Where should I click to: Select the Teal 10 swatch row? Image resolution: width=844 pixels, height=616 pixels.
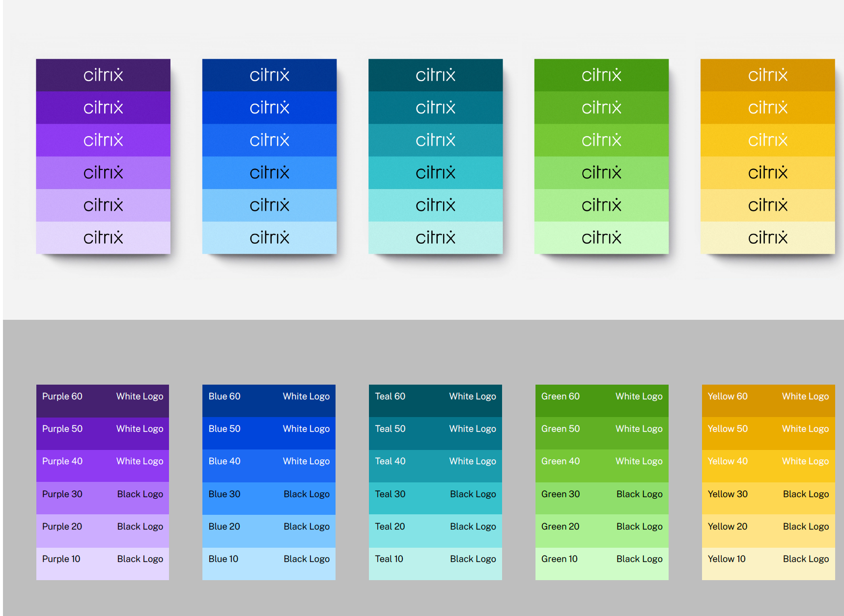435,564
